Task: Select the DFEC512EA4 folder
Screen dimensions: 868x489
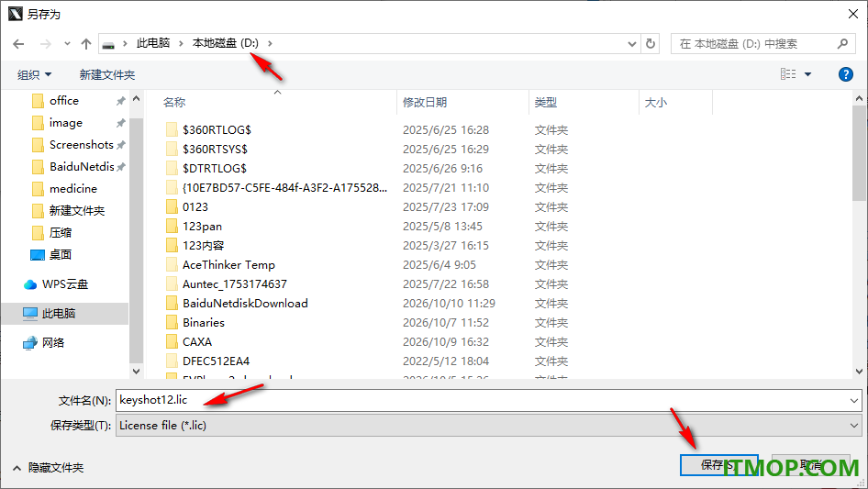Action: (x=216, y=361)
